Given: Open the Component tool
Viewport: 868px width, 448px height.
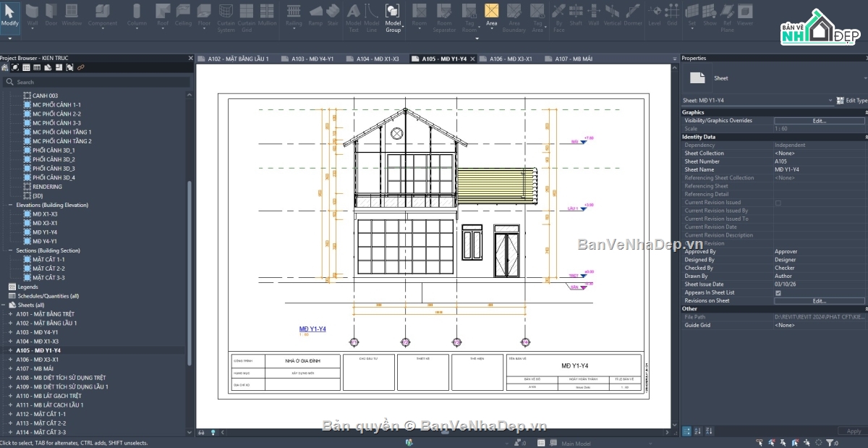Looking at the screenshot, I should 103,14.
